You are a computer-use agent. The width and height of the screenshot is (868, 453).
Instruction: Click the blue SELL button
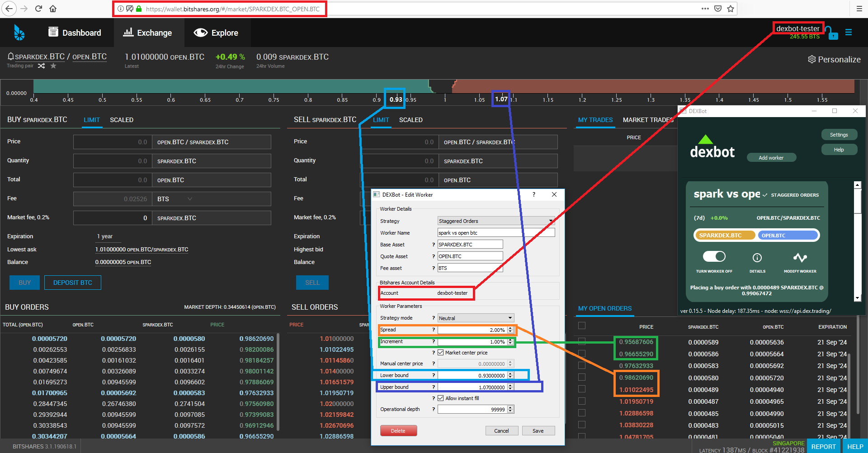312,283
